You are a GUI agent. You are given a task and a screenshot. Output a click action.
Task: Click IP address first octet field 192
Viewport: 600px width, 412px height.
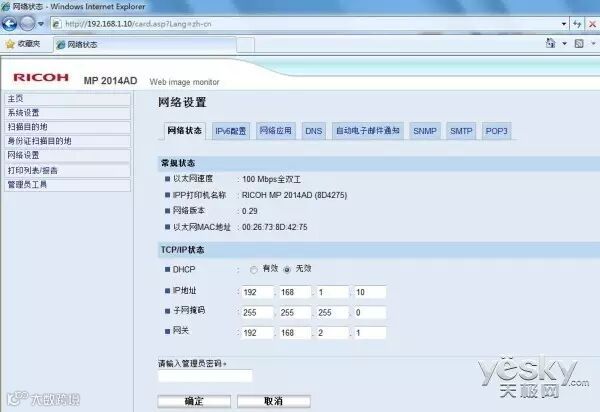pos(258,292)
